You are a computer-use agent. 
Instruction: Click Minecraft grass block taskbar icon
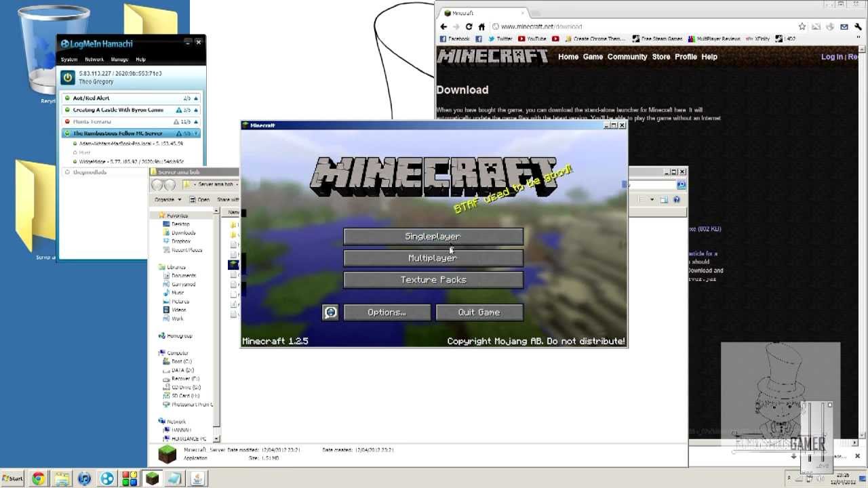(153, 479)
